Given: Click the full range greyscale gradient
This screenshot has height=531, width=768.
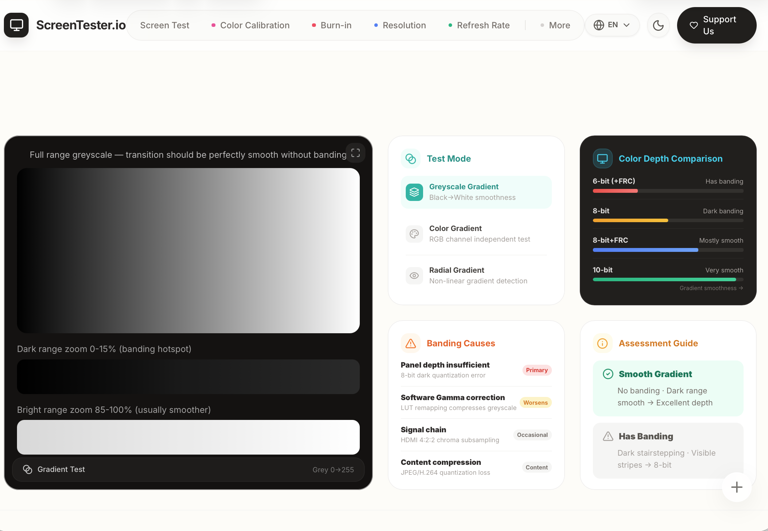Looking at the screenshot, I should (x=188, y=250).
